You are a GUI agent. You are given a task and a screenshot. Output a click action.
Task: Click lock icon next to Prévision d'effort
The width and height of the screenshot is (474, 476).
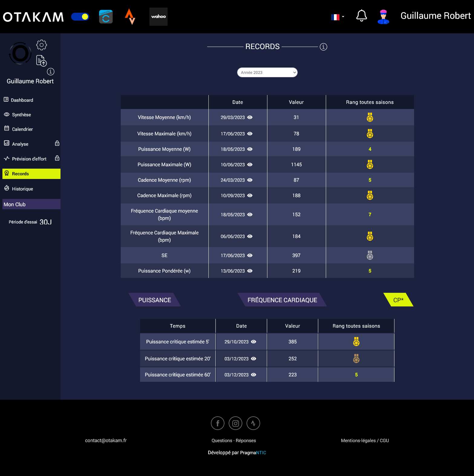57,158
